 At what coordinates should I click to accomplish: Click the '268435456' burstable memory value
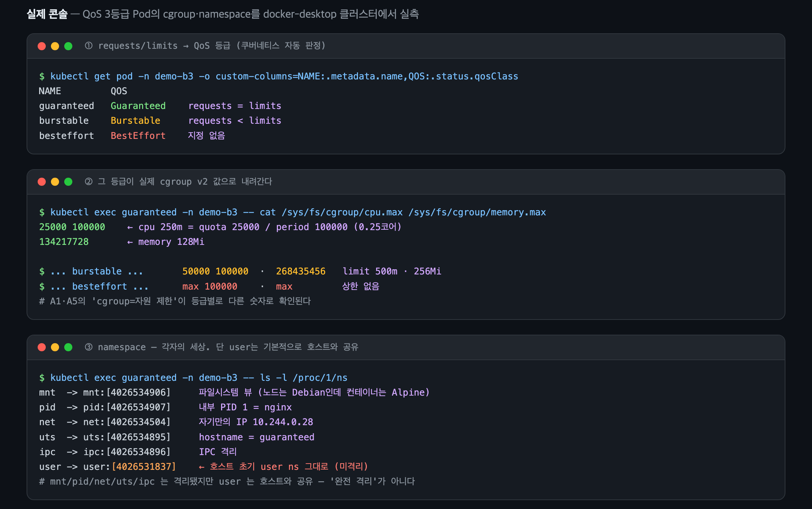tap(301, 271)
